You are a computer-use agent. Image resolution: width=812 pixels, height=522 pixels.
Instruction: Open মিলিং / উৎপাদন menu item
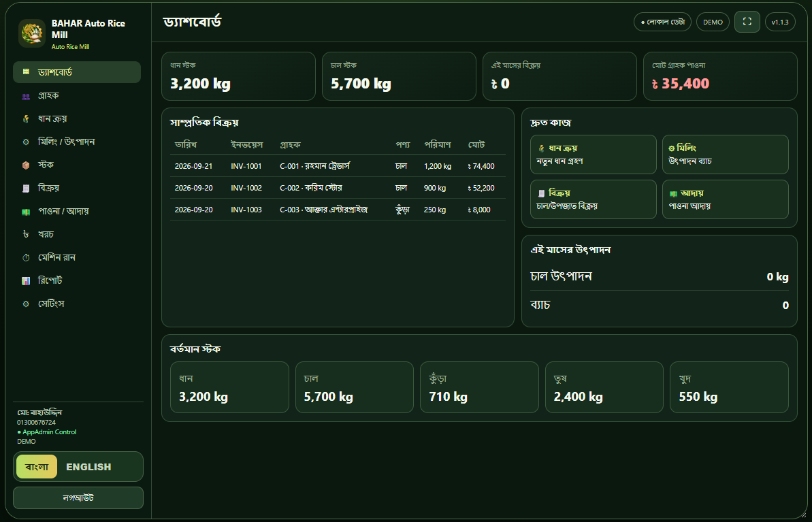77,142
